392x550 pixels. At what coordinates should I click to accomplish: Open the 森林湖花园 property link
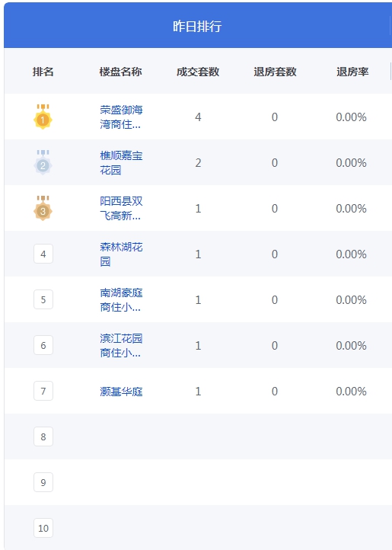[x=121, y=254]
